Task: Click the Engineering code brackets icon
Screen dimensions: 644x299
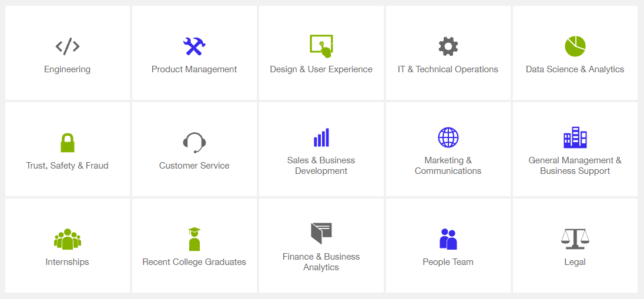Action: click(68, 46)
